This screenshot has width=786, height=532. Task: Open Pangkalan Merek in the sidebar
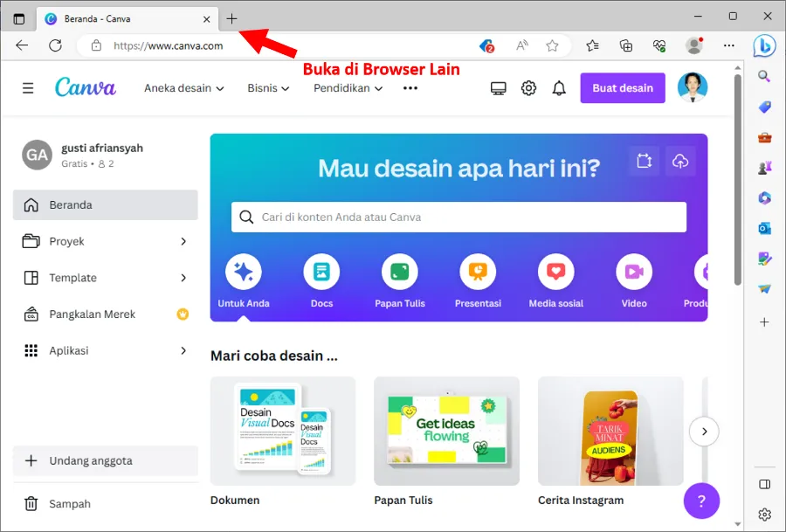click(x=106, y=314)
